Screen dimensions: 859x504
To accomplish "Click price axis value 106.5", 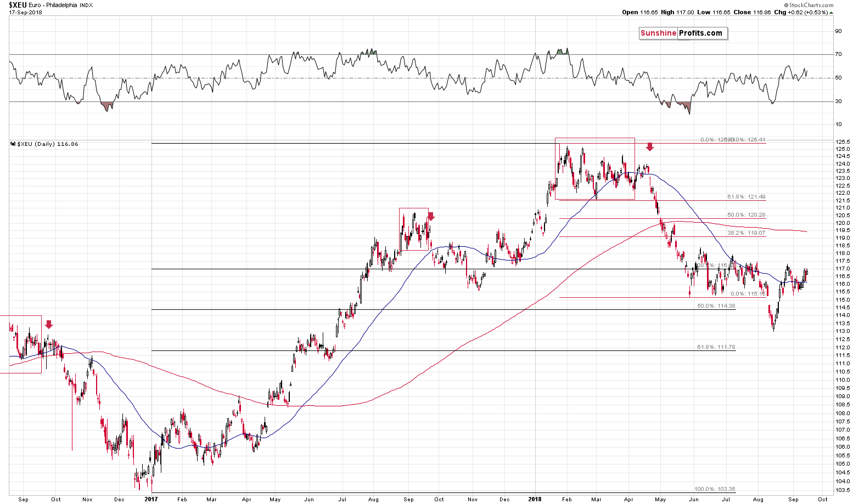I will (x=843, y=438).
